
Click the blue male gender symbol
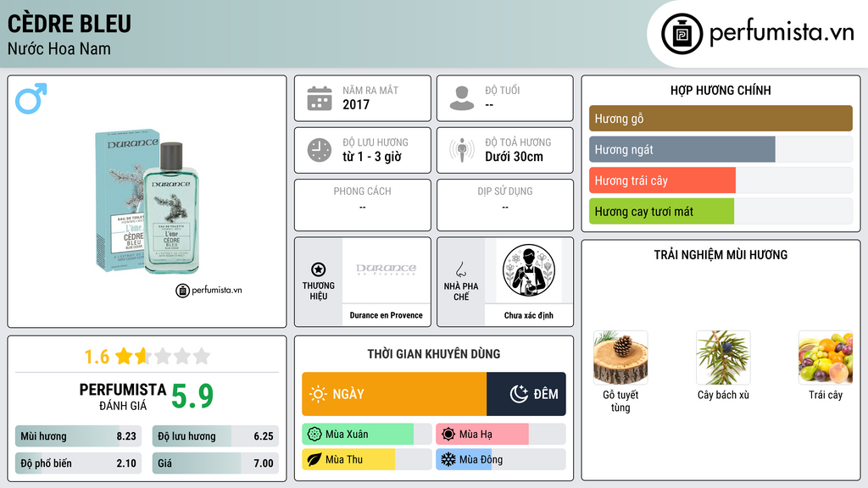click(31, 98)
